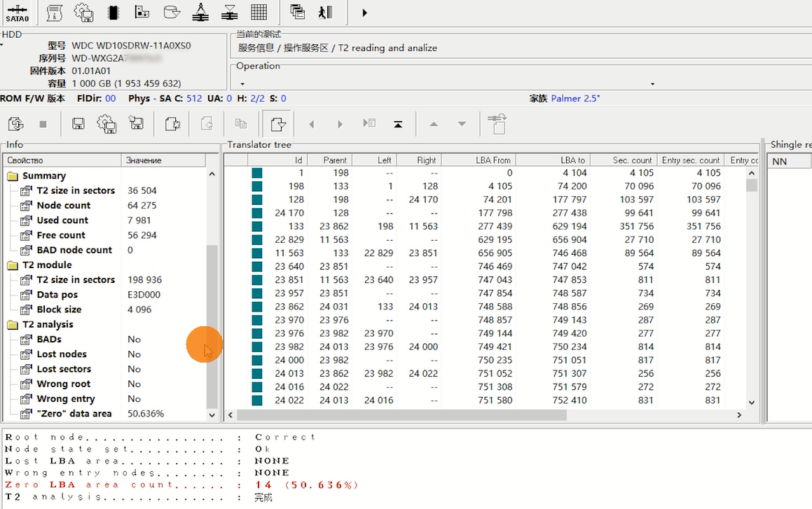Click the triangle over platters icon

[229, 13]
